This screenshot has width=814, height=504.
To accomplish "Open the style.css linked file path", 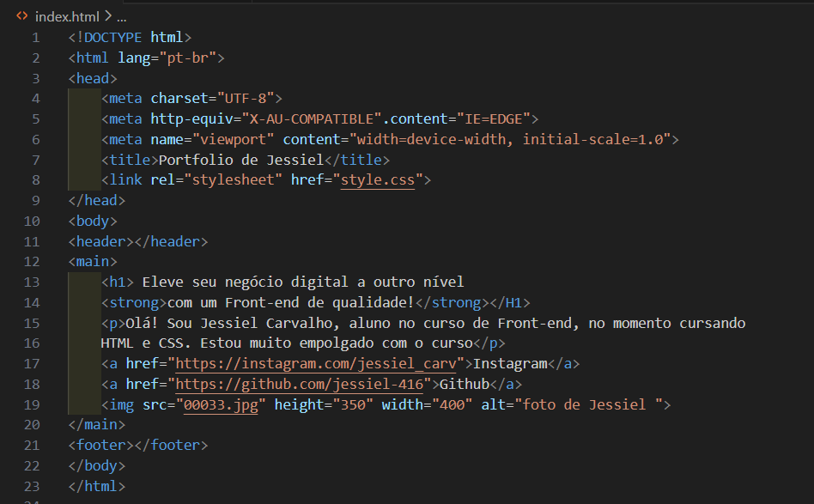I will click(378, 180).
